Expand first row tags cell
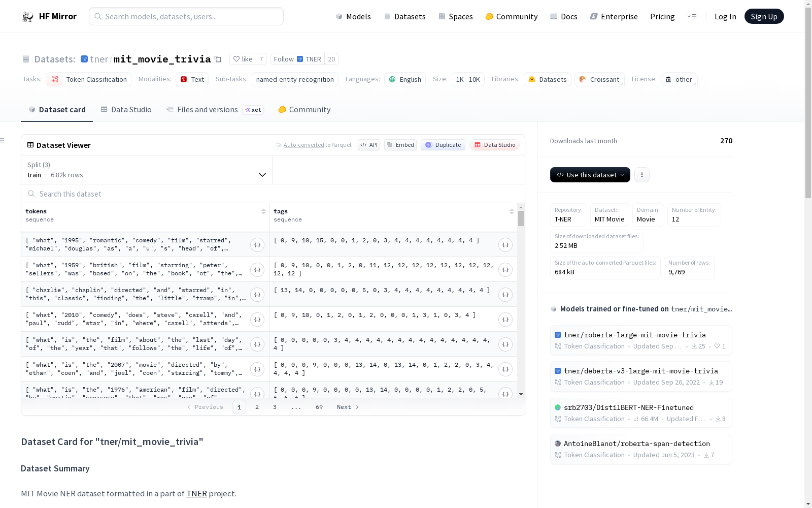Image resolution: width=812 pixels, height=508 pixels. click(505, 245)
